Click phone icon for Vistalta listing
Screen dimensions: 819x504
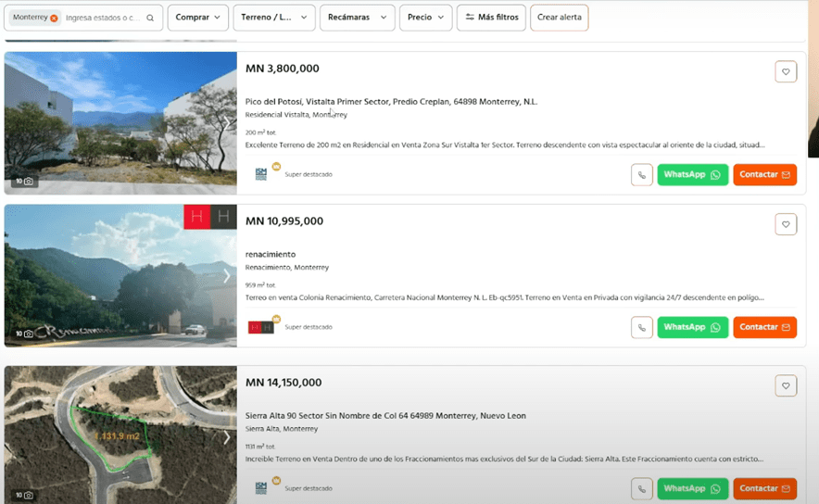click(642, 175)
